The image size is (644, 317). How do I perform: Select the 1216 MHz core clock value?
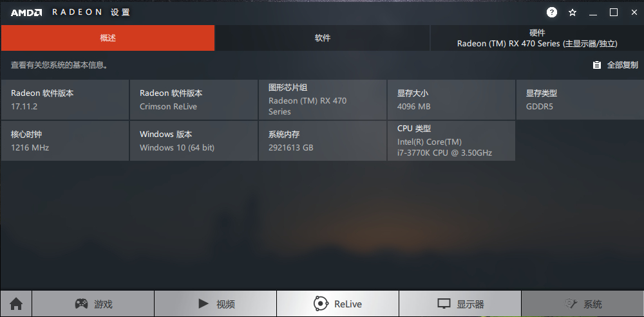pos(30,148)
